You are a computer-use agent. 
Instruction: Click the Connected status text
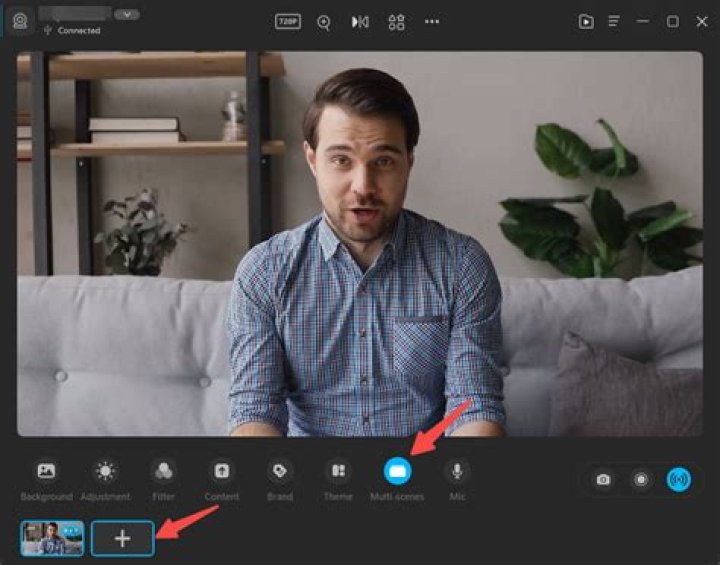[79, 31]
